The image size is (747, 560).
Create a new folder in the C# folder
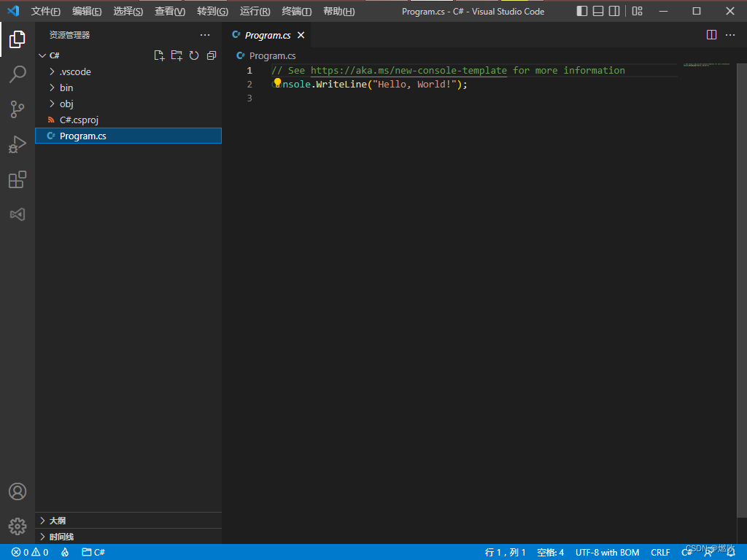pos(177,55)
